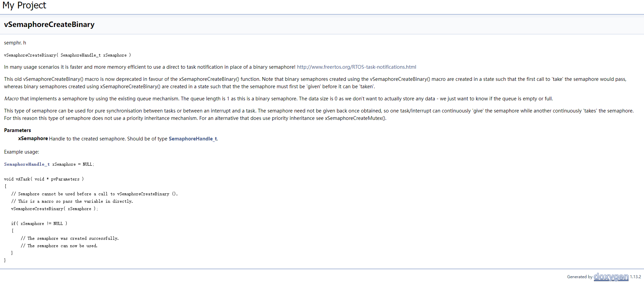Open the freertos.org RTOS-task-notifications link
644x292 pixels.
point(357,67)
